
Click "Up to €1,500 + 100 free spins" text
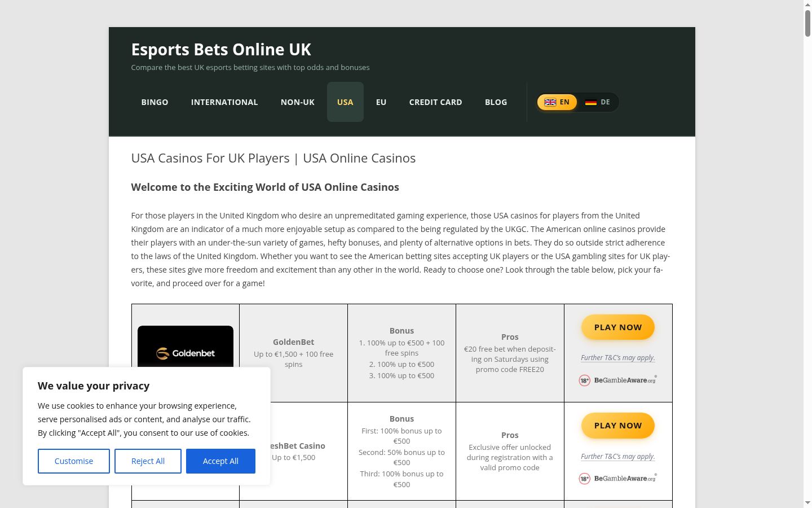tap(293, 360)
